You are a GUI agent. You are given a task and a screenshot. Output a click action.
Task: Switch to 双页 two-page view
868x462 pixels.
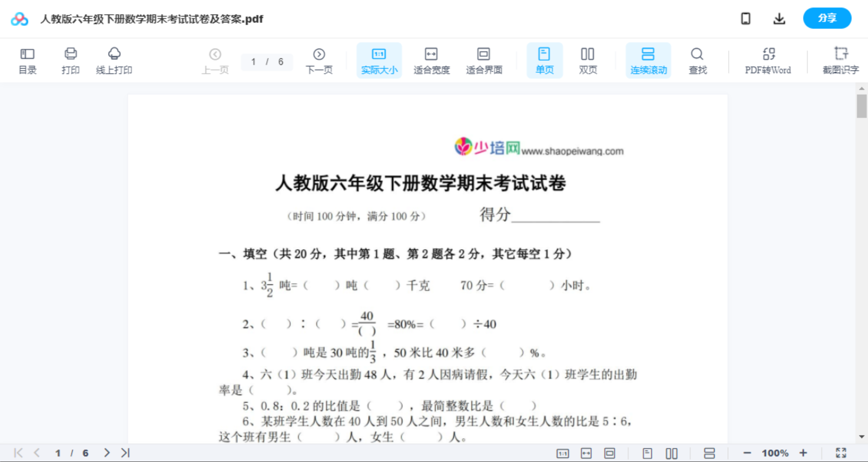click(588, 60)
